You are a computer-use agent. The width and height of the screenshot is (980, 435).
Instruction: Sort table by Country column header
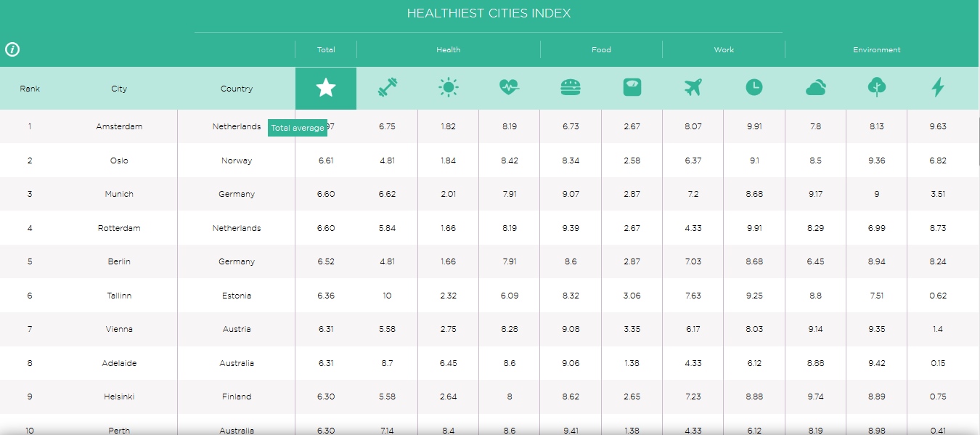point(237,89)
